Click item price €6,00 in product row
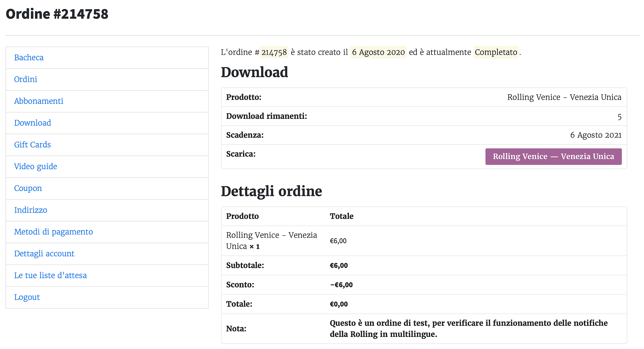The width and height of the screenshot is (644, 349). click(x=338, y=241)
